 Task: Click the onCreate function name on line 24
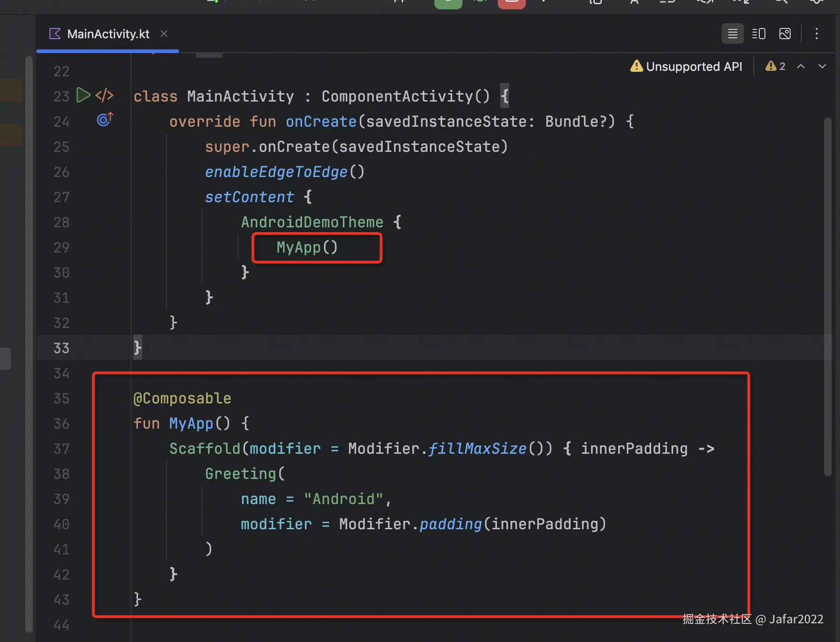[x=321, y=122]
